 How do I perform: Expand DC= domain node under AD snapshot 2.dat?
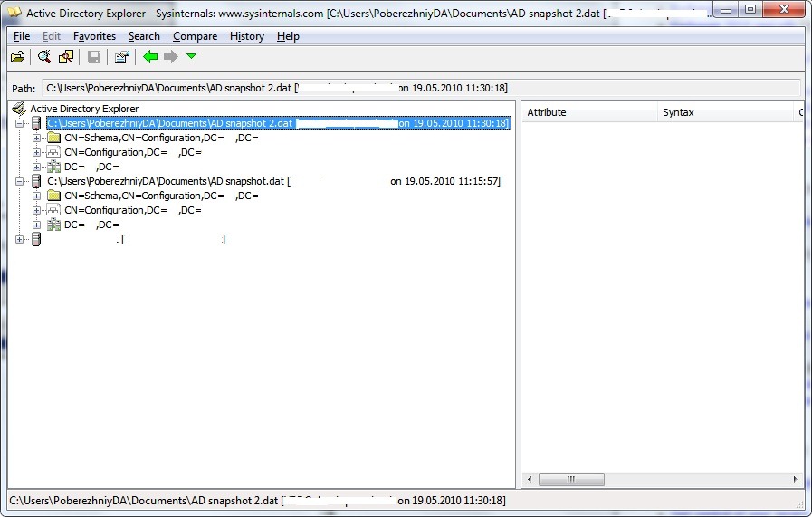pos(36,167)
